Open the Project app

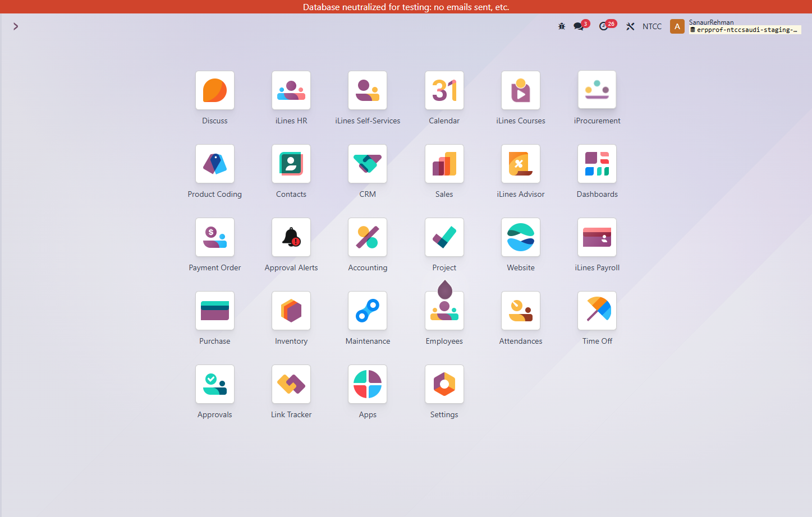click(x=444, y=237)
